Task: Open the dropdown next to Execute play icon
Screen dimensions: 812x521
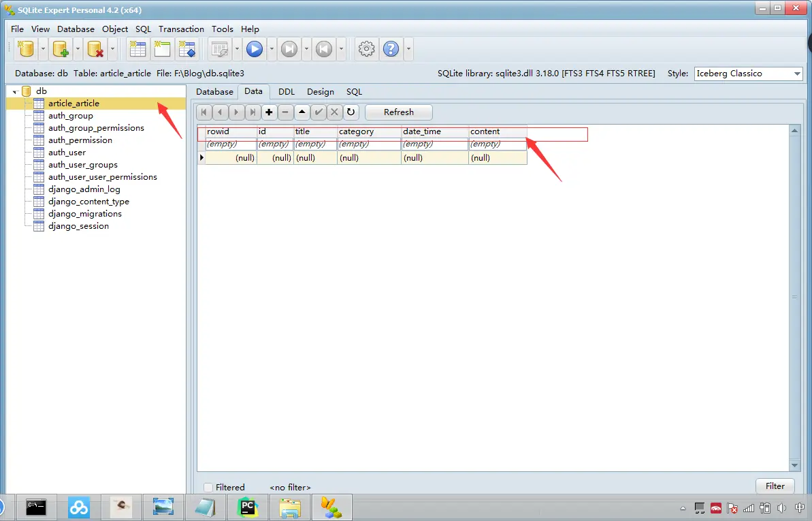Action: click(272, 49)
